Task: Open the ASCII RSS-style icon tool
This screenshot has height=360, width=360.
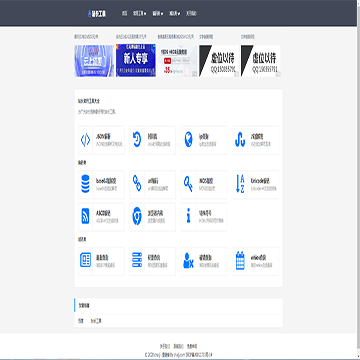Action: [x=85, y=217]
